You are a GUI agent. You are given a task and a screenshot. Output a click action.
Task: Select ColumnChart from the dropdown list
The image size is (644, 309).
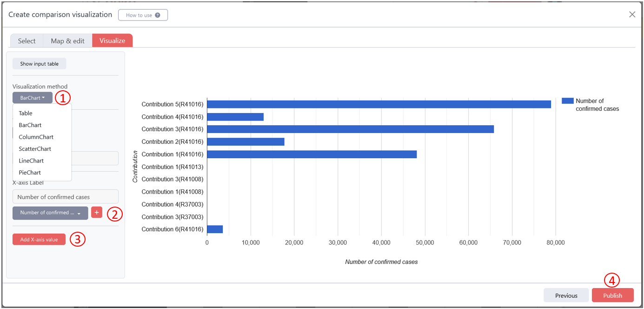click(x=36, y=137)
